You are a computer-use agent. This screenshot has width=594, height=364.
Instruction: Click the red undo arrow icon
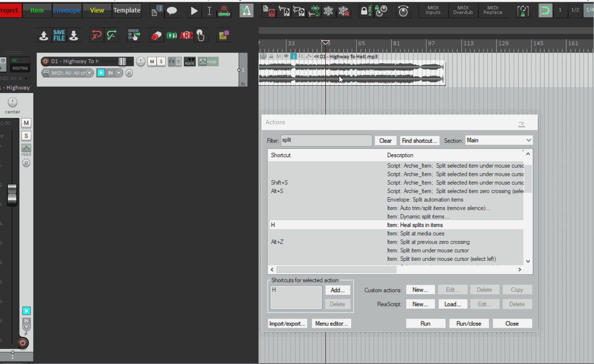click(96, 36)
